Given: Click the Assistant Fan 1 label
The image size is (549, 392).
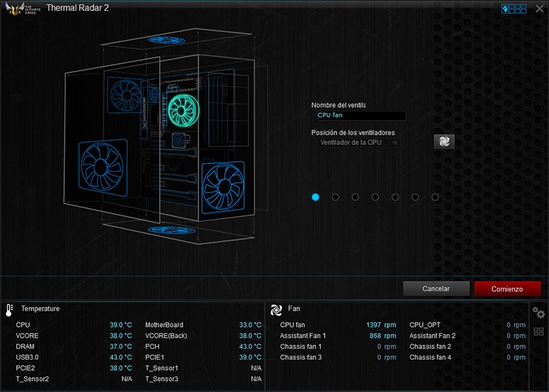Looking at the screenshot, I should 303,336.
